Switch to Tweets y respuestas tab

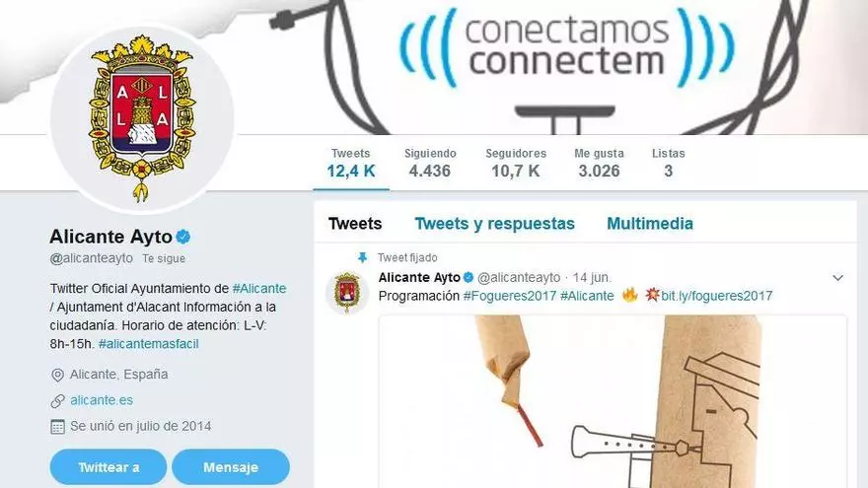pos(495,224)
